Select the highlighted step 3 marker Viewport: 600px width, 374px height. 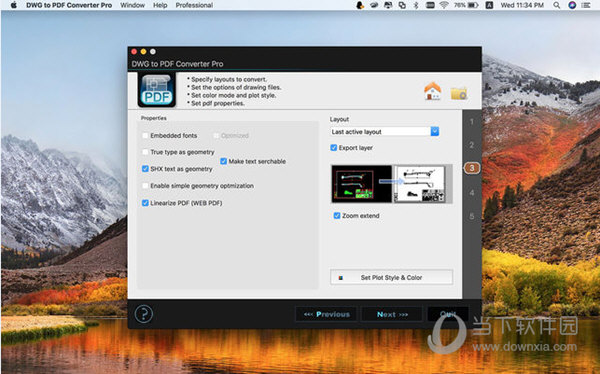pos(472,168)
